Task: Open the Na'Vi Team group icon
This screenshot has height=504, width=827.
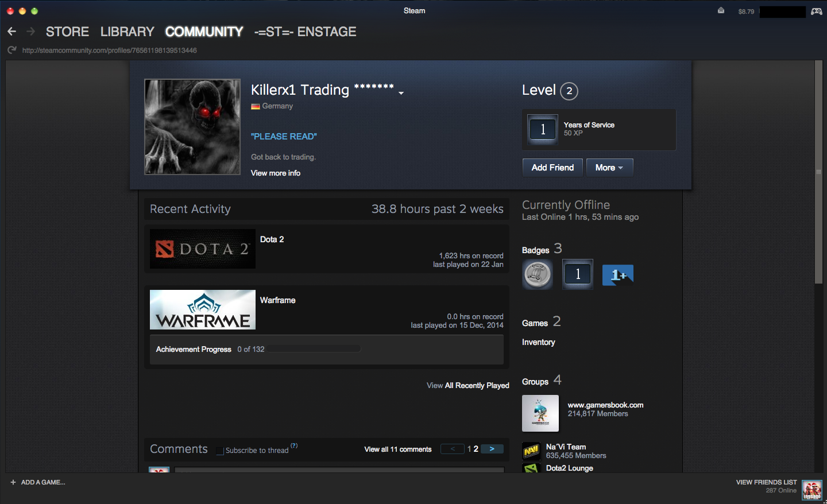Action: (531, 451)
